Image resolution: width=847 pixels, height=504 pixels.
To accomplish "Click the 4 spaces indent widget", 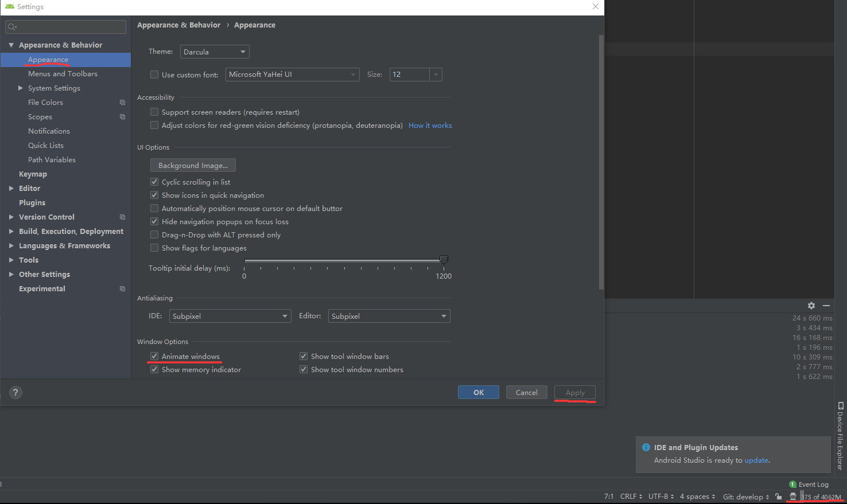I will (x=697, y=497).
